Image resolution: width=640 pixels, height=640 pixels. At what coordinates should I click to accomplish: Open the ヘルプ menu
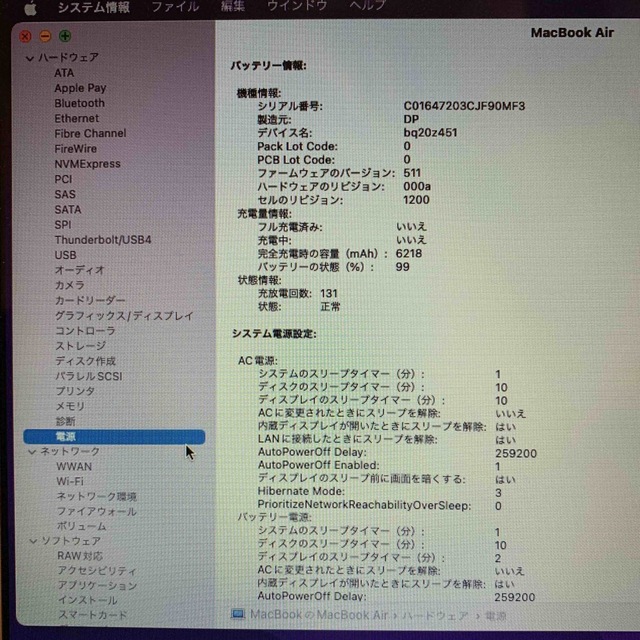[x=368, y=5]
